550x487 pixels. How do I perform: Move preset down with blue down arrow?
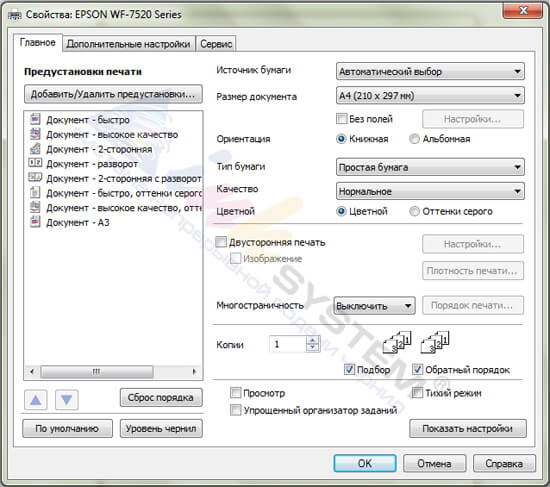click(66, 400)
